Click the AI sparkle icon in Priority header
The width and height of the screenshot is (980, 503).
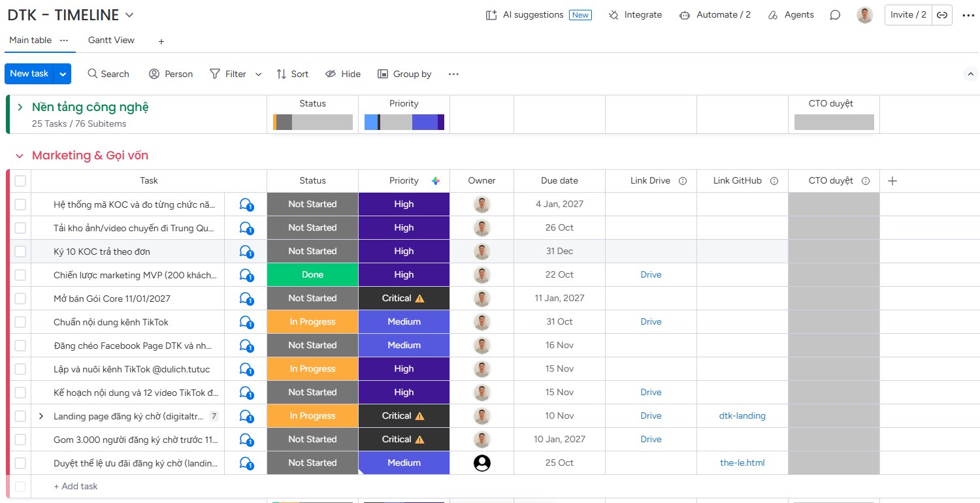[x=436, y=181]
